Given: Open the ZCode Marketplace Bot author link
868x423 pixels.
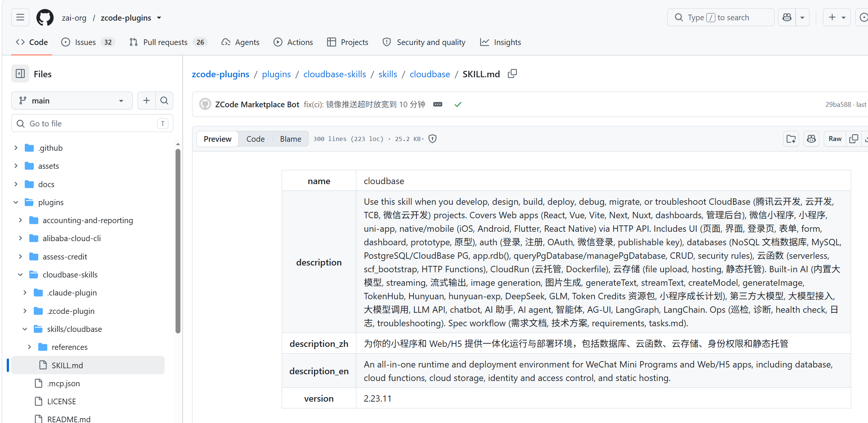Looking at the screenshot, I should click(257, 104).
